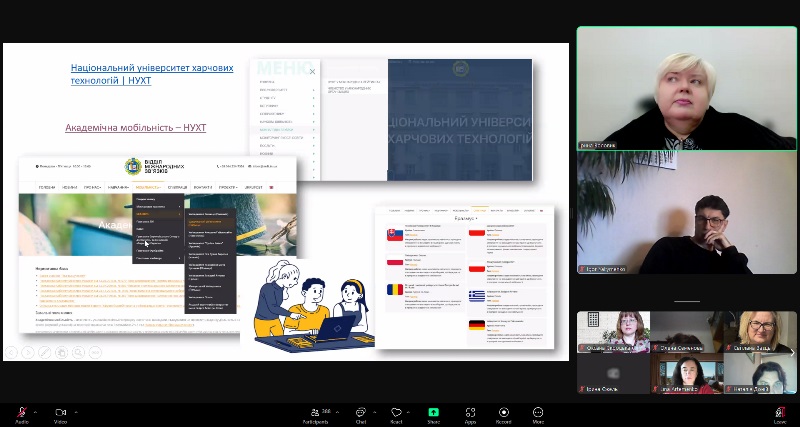This screenshot has width=800, height=427.
Task: Go to previous slide arrow in presentation
Action: [12, 352]
